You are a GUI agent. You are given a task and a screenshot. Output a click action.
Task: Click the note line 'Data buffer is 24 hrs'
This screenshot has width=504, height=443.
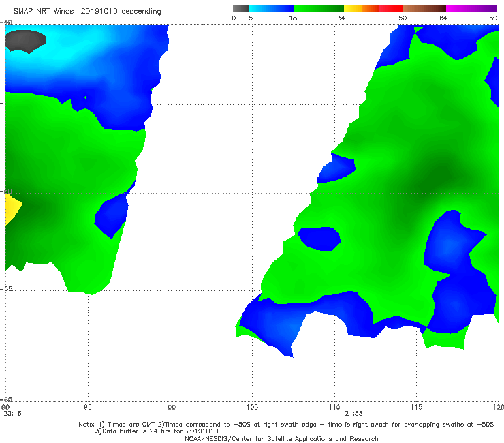click(x=157, y=431)
